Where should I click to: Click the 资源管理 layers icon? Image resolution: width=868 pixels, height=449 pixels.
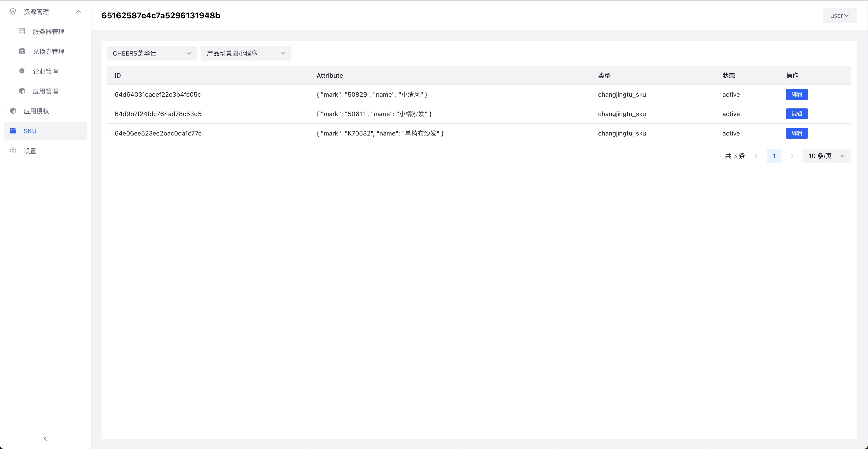tap(13, 12)
